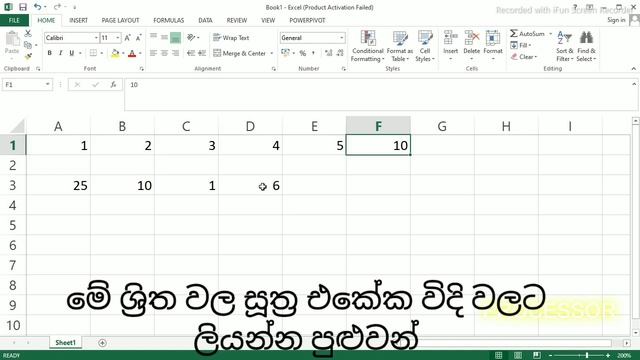Toggle Underline formatting
The width and height of the screenshot is (640, 360).
[x=71, y=53]
